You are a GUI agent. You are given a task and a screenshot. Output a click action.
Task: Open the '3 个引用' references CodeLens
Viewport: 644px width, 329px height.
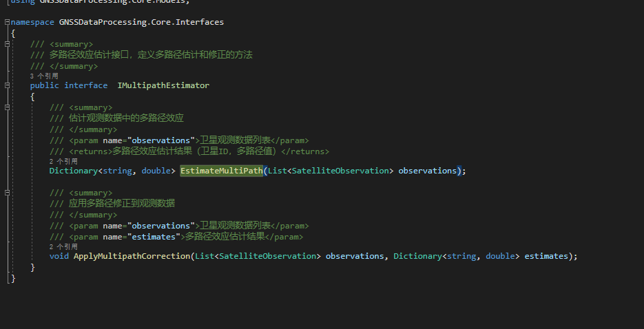[44, 76]
